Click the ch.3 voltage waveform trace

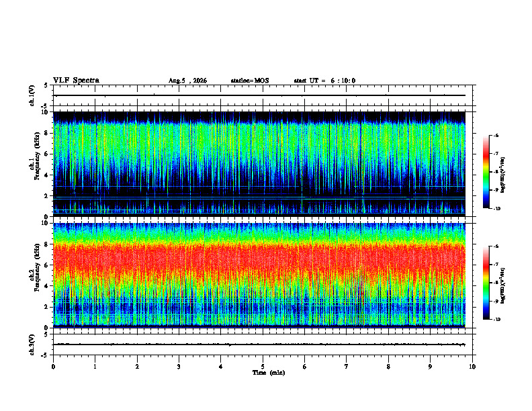[x=259, y=345]
